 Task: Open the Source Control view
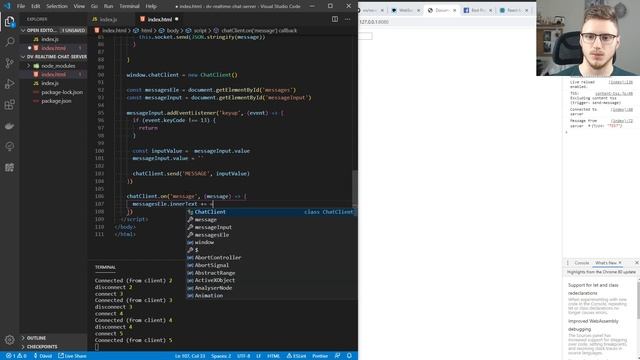9,62
